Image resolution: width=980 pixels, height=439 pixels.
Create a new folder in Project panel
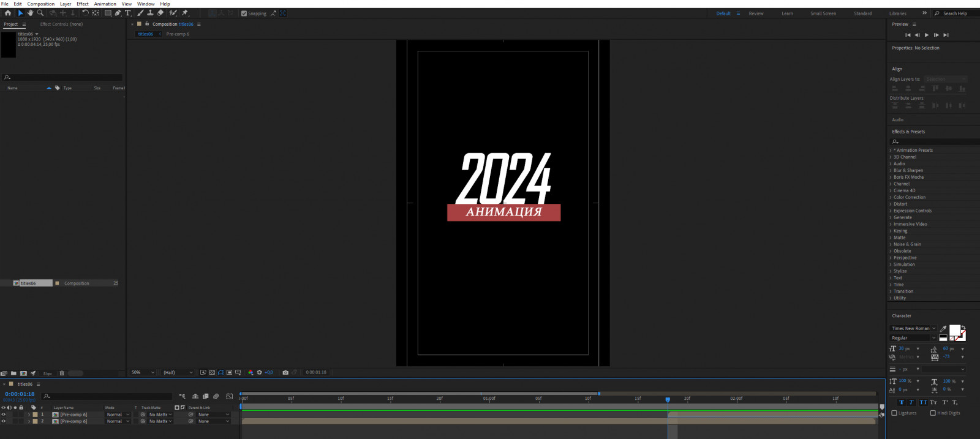pyautogui.click(x=13, y=373)
